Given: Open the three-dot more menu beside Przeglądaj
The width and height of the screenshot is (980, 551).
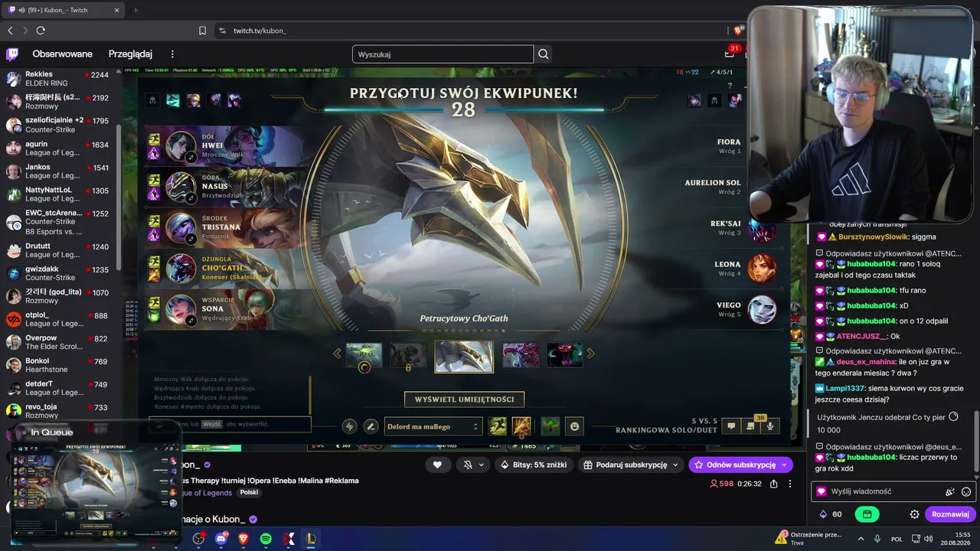Looking at the screenshot, I should (x=172, y=54).
